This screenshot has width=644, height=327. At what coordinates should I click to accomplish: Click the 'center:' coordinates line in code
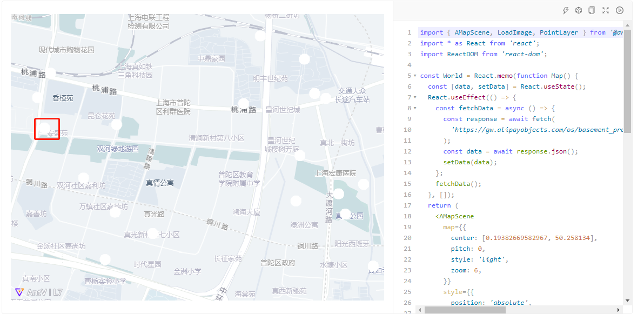524,238
